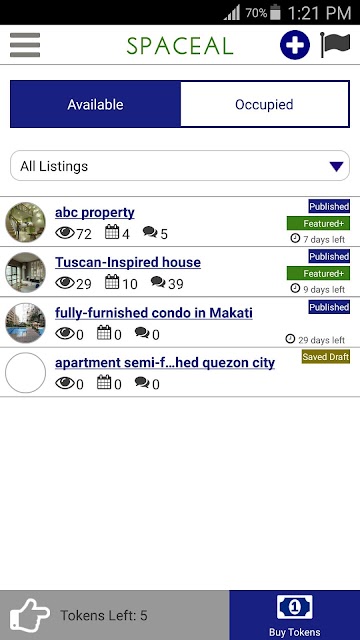The width and height of the screenshot is (360, 640).
Task: Open apartment semi-furnished quezon city draft
Action: 165,363
